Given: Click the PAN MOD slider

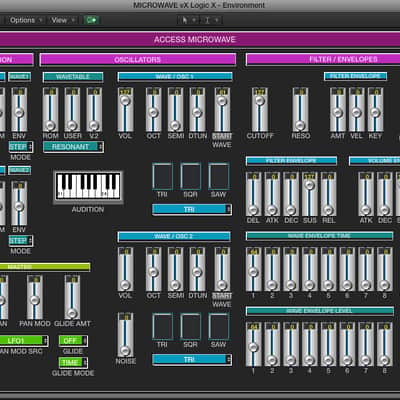Looking at the screenshot, I should tap(35, 297).
